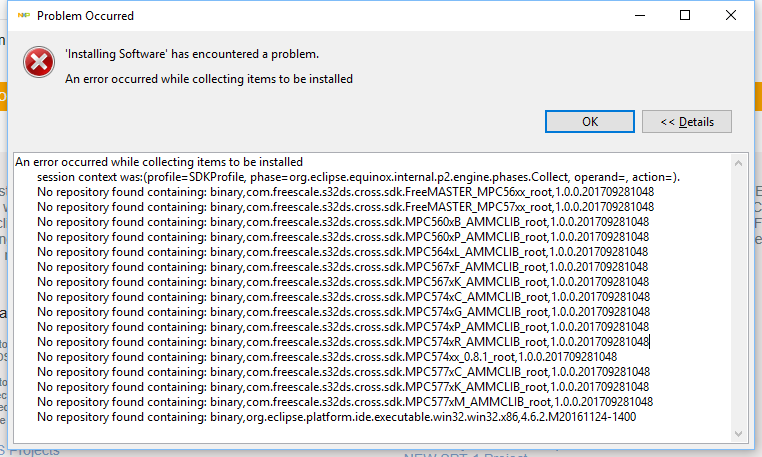This screenshot has width=762, height=457.
Task: Click the OK button
Action: point(590,121)
